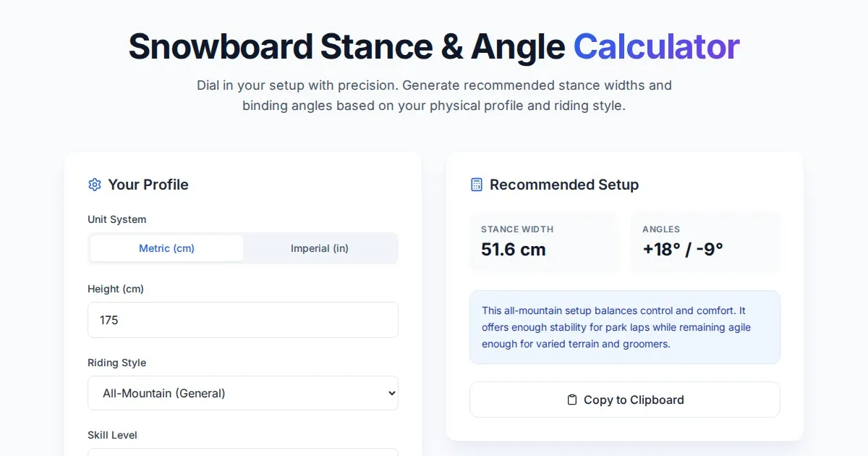The width and height of the screenshot is (868, 456).
Task: Focus the Height input field showing 175
Action: pos(243,320)
